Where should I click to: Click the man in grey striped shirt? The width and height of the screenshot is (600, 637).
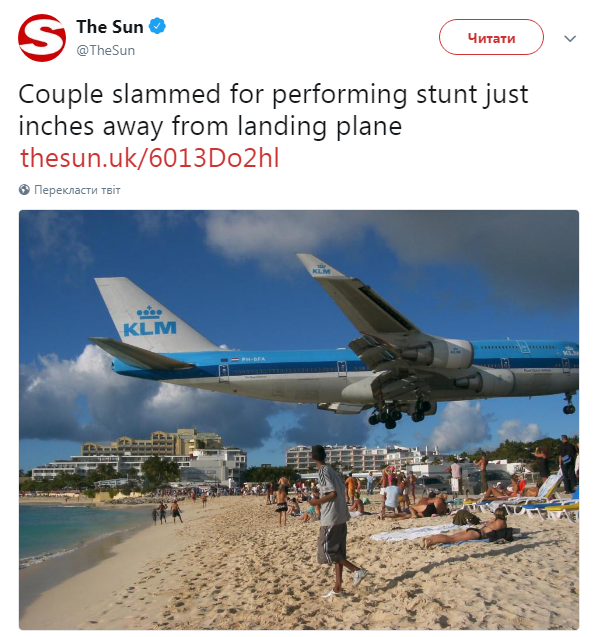(335, 518)
